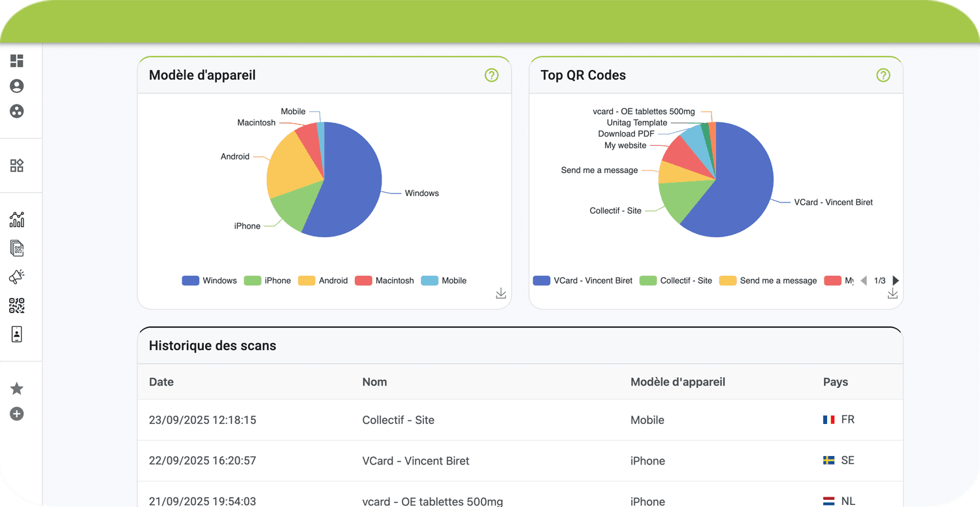Open the analytics chart icon in sidebar
This screenshot has height=507, width=980.
(17, 220)
